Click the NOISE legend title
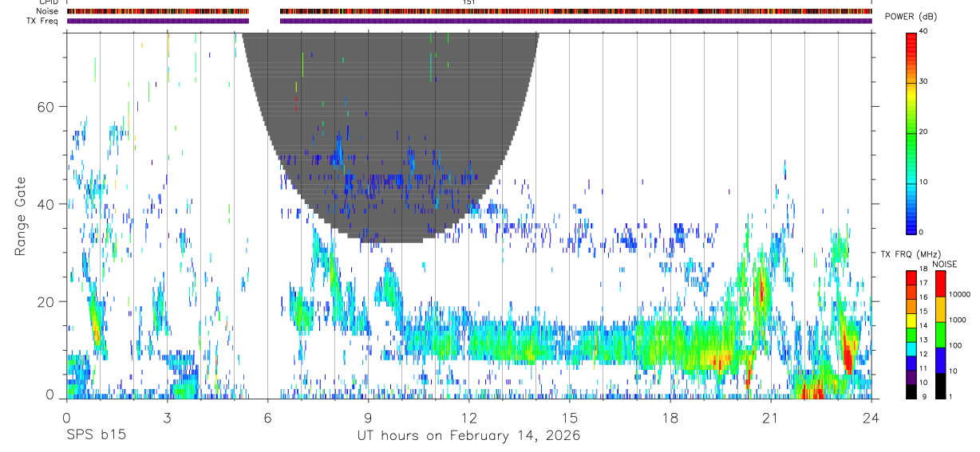This screenshot has width=980, height=452. [x=944, y=264]
